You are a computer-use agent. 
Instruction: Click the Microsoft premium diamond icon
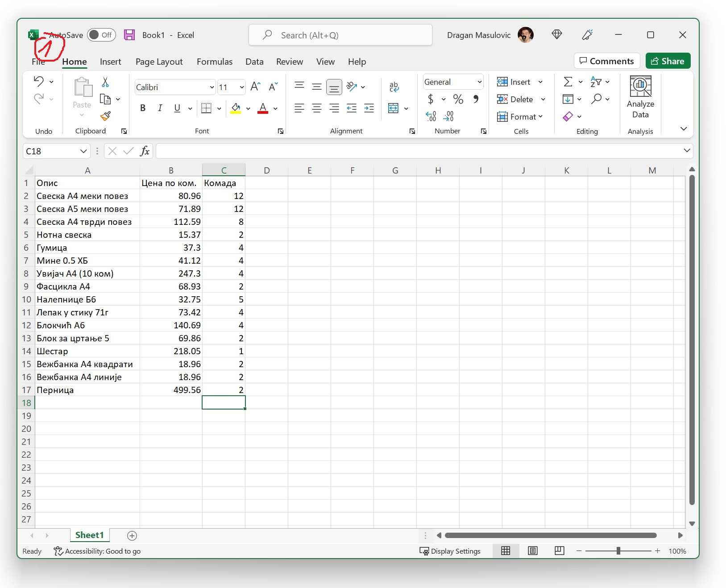pyautogui.click(x=557, y=34)
